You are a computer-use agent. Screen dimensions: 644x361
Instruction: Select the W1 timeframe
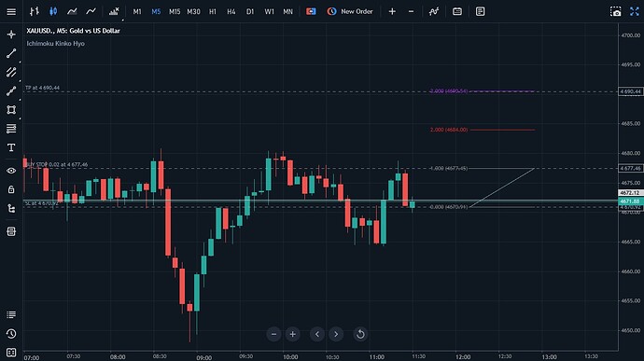[269, 11]
